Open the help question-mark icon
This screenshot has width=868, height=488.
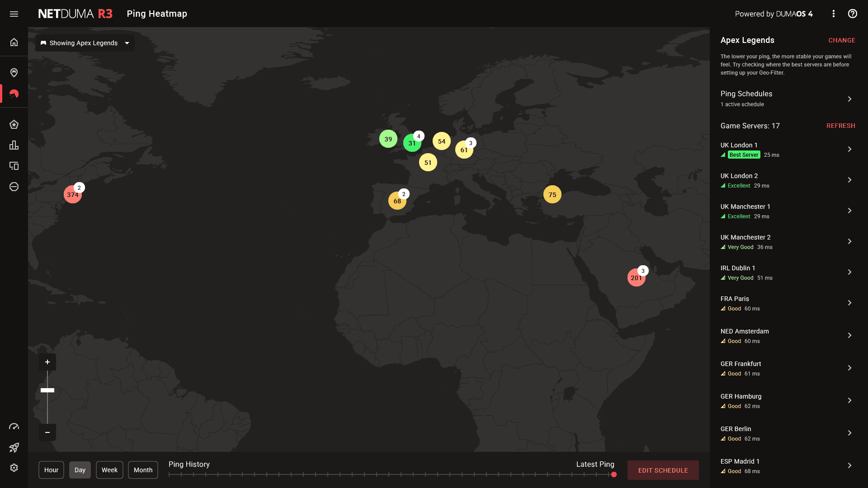click(853, 14)
